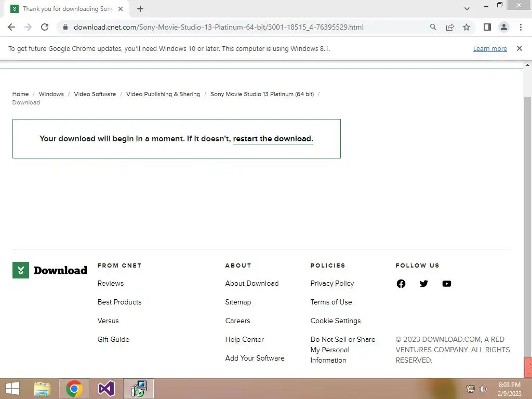This screenshot has width=532, height=399.
Task: Go to Home breadcrumb
Action: click(x=20, y=94)
